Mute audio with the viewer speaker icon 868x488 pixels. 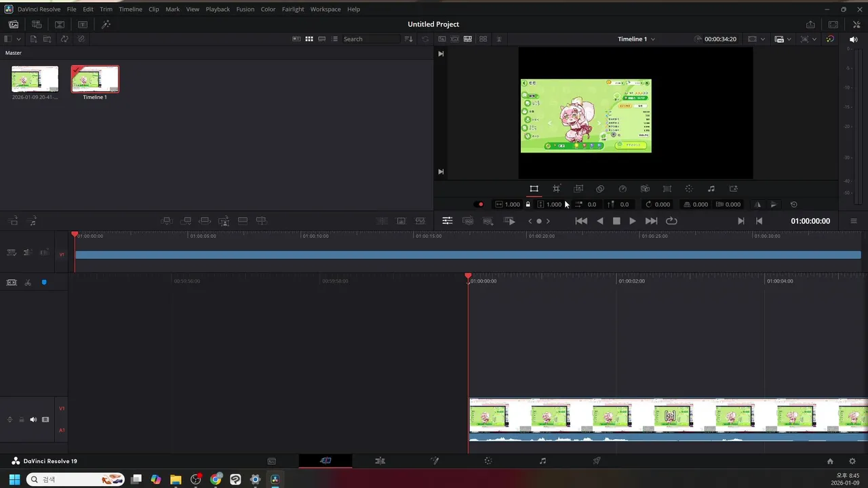pyautogui.click(x=853, y=39)
